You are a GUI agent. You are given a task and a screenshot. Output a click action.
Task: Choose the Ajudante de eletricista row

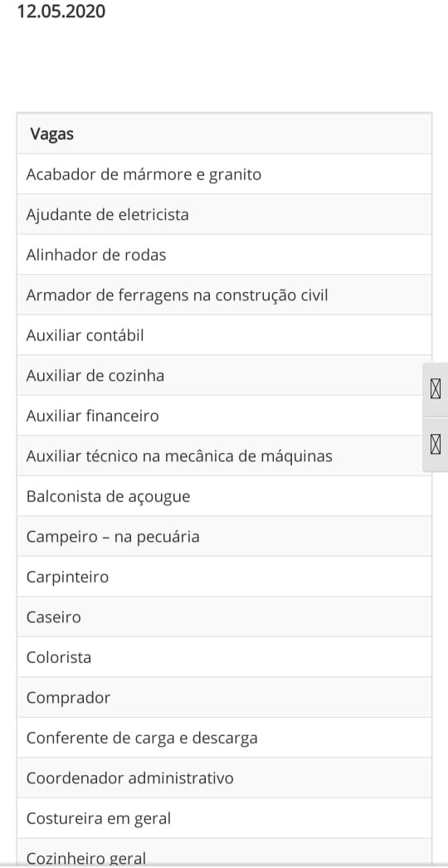(224, 214)
